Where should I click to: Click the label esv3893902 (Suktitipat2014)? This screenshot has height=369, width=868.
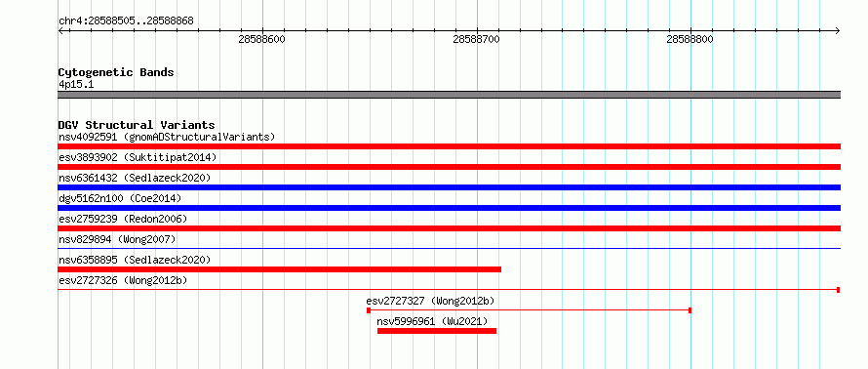(x=138, y=157)
